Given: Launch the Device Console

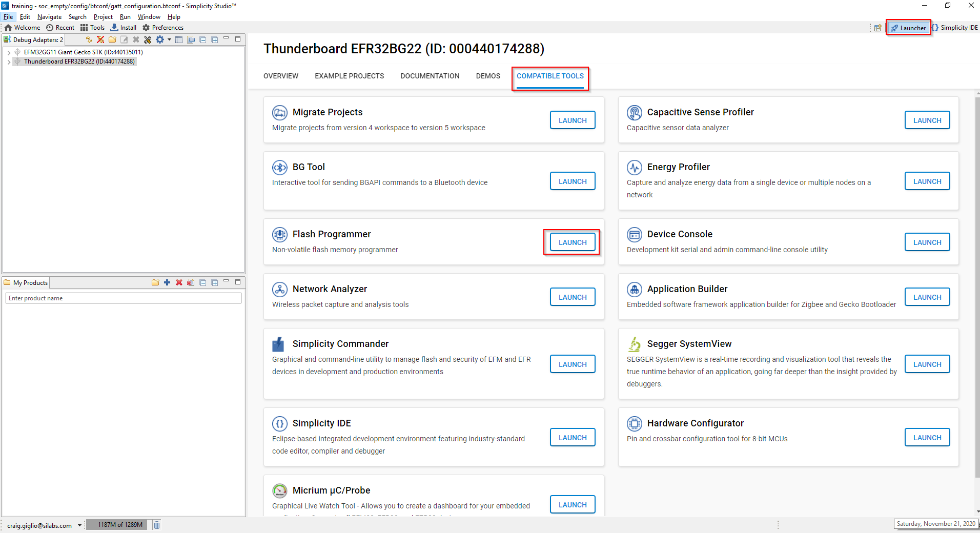Looking at the screenshot, I should click(x=927, y=242).
